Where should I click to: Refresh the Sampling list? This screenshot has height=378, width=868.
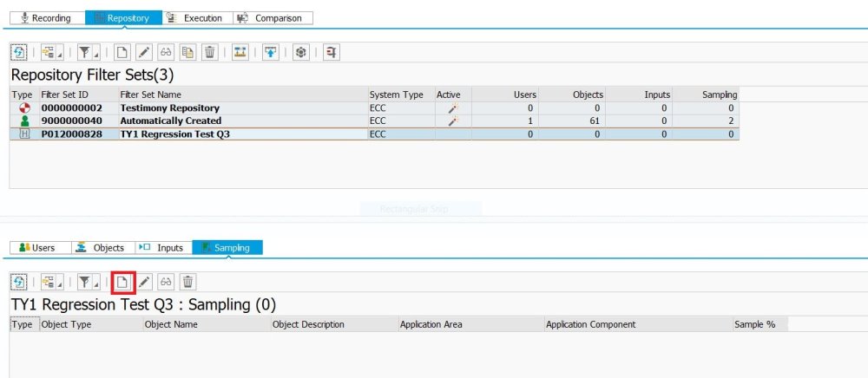19,283
